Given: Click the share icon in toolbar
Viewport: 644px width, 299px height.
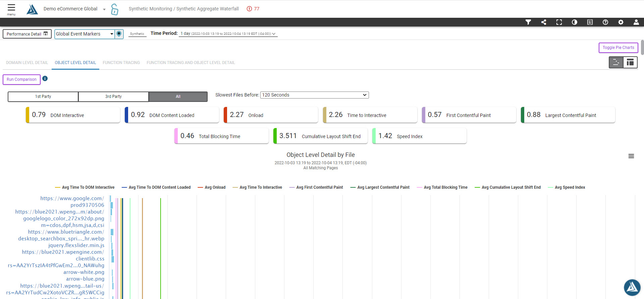Looking at the screenshot, I should 544,22.
